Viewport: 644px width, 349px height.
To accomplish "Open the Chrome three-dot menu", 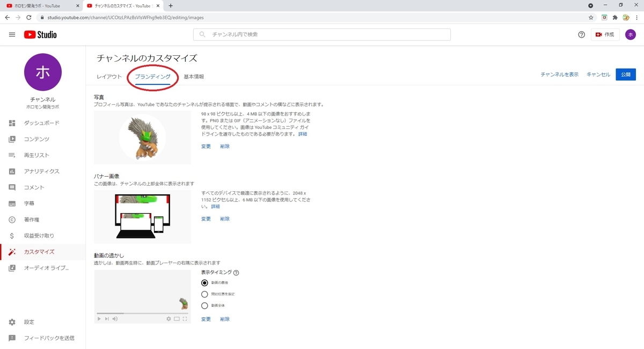I will click(637, 17).
